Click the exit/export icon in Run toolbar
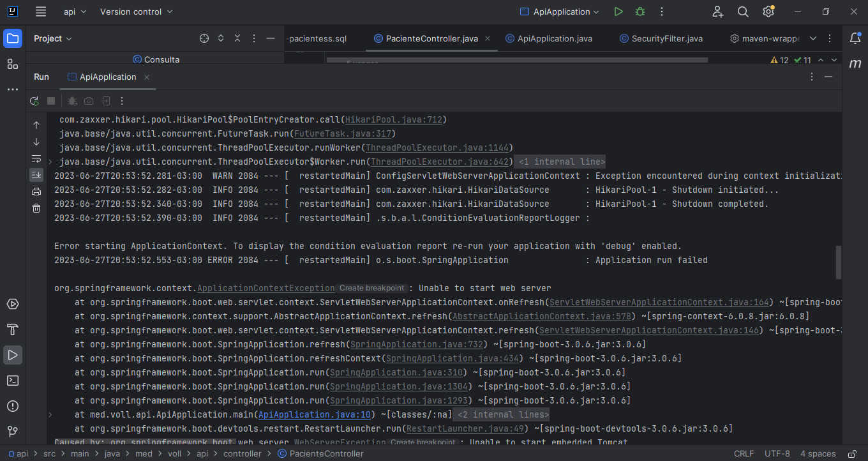The image size is (868, 461). click(x=105, y=101)
